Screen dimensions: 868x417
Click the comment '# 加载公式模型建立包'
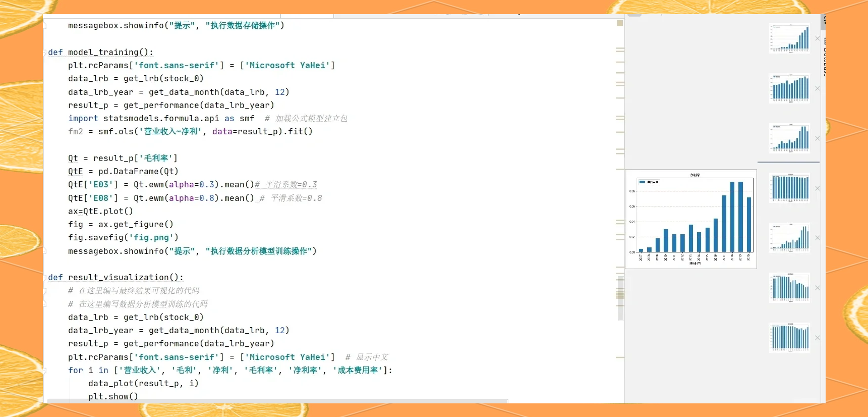coord(306,118)
